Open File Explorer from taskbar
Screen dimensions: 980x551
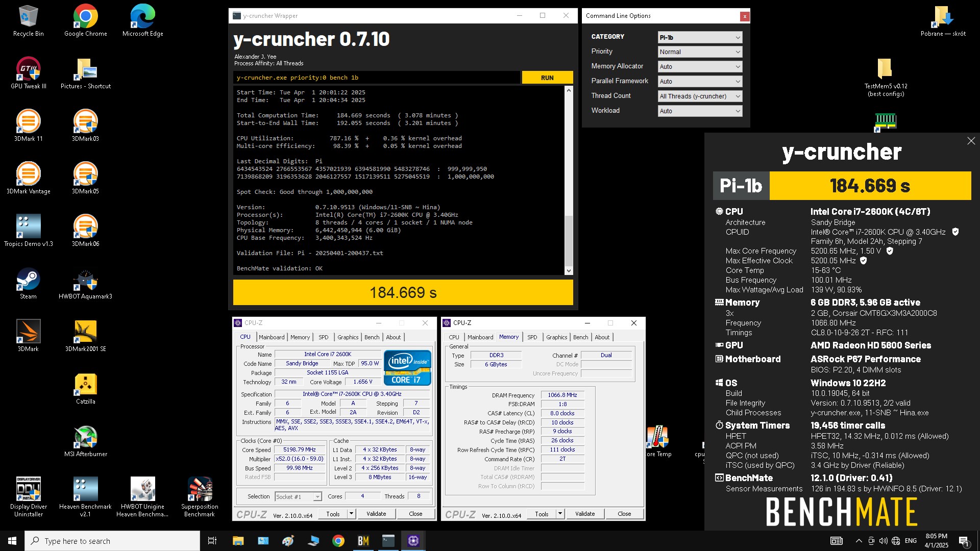pyautogui.click(x=238, y=541)
